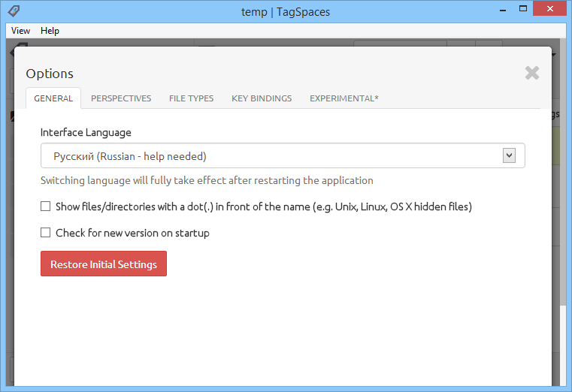
Task: Switch to the Key Bindings tab
Action: 262,98
